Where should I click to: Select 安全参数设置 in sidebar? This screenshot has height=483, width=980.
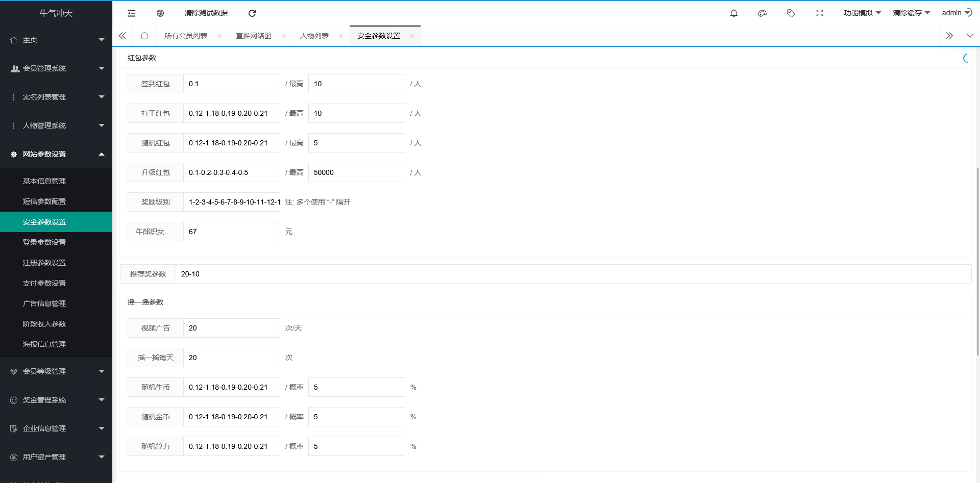56,222
